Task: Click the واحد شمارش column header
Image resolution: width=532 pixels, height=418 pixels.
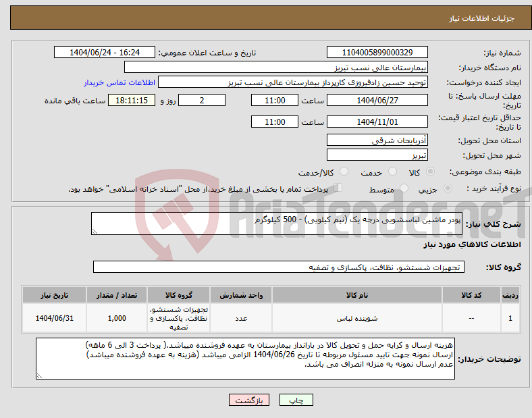Action: [x=241, y=295]
